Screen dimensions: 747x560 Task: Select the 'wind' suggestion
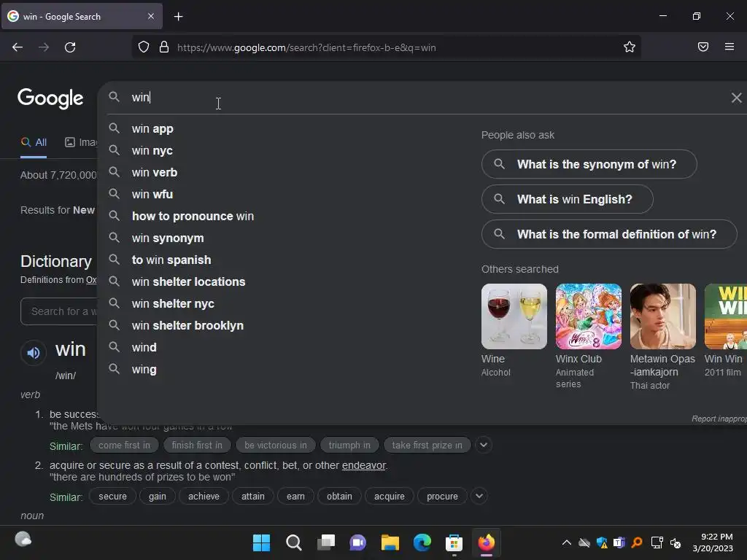tap(144, 348)
